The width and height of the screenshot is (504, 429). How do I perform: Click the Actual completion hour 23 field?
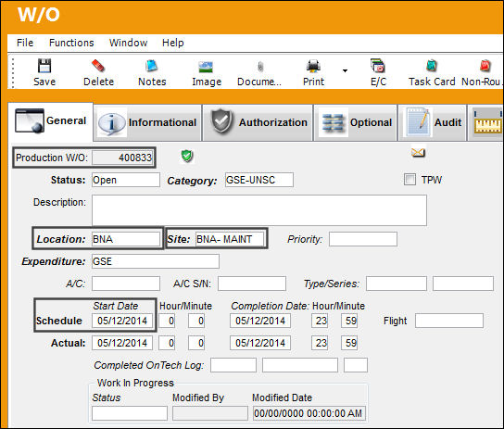coord(320,343)
